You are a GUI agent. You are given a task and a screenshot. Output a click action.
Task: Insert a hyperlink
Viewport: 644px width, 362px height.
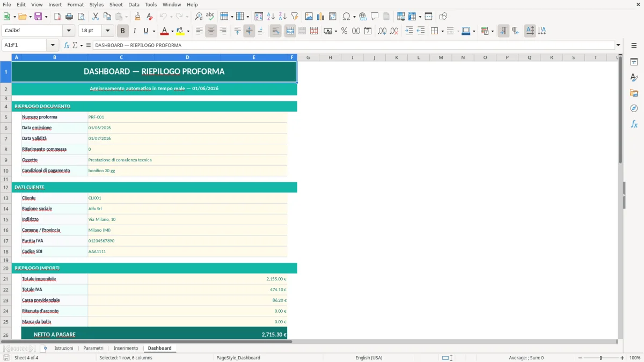click(363, 17)
